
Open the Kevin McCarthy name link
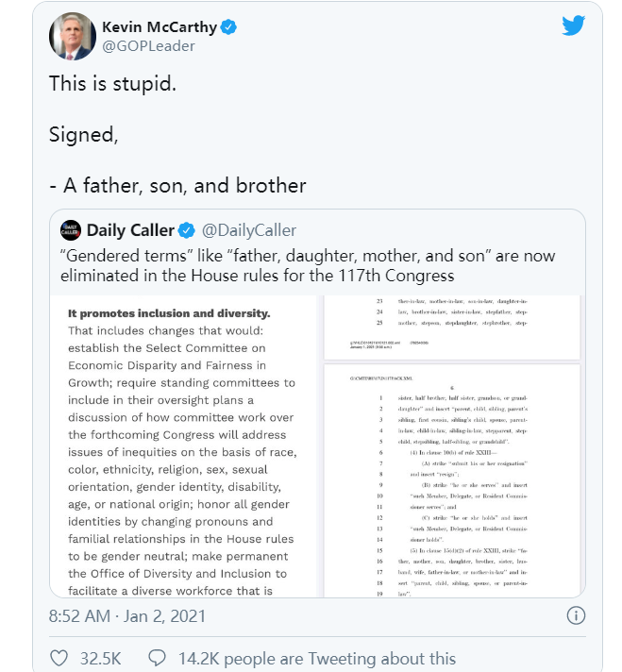[x=160, y=26]
